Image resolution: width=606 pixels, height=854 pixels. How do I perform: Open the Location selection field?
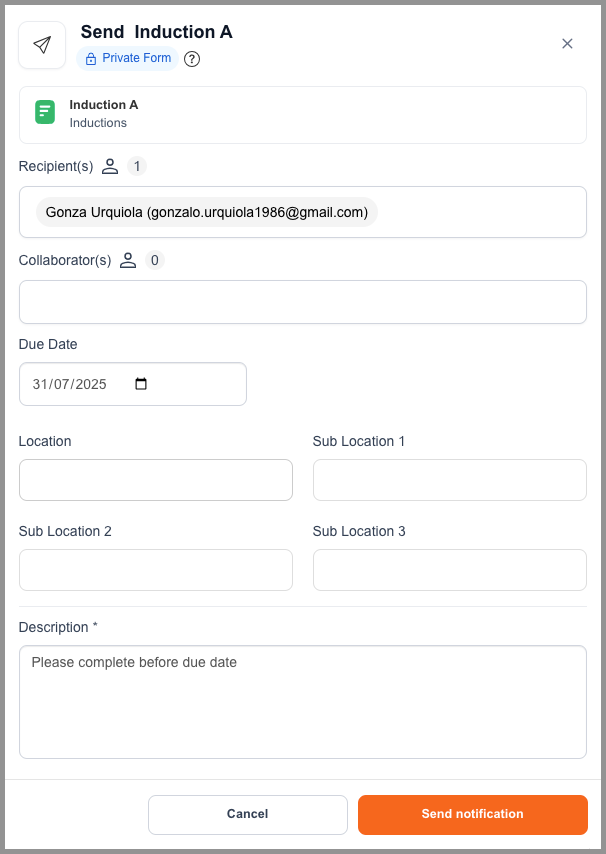(156, 480)
